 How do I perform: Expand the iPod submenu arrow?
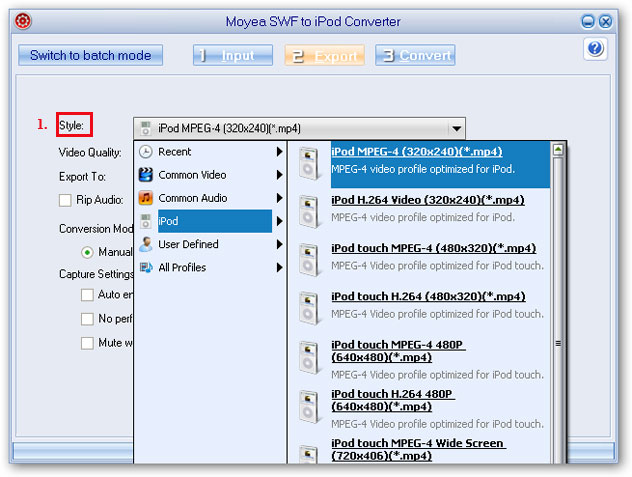click(279, 221)
